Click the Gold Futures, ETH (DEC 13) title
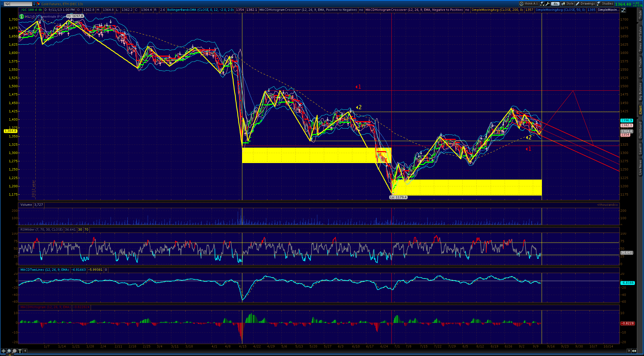 pyautogui.click(x=62, y=4)
